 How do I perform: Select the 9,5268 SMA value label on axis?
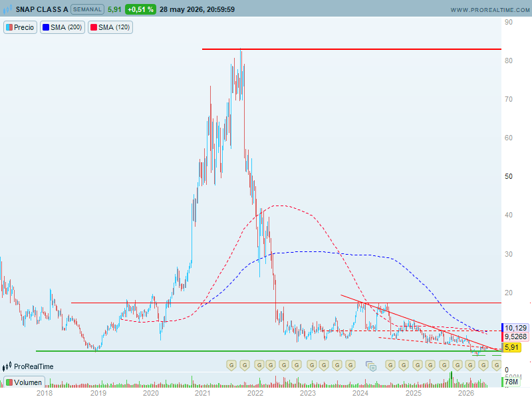click(x=515, y=336)
